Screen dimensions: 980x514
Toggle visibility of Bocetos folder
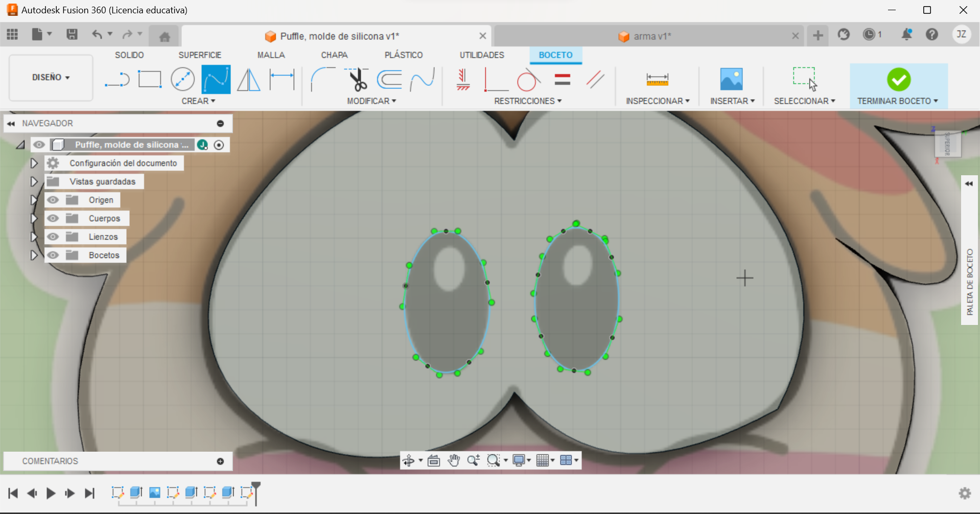[x=53, y=255]
